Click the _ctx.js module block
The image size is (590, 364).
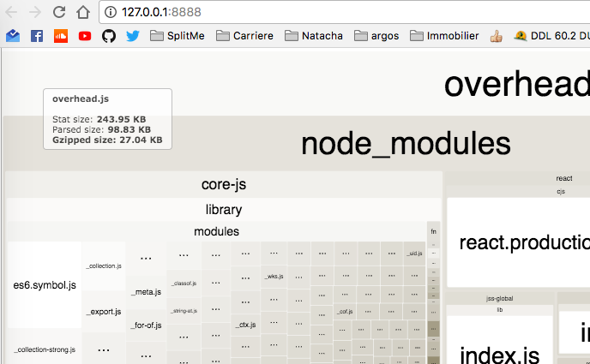click(245, 325)
